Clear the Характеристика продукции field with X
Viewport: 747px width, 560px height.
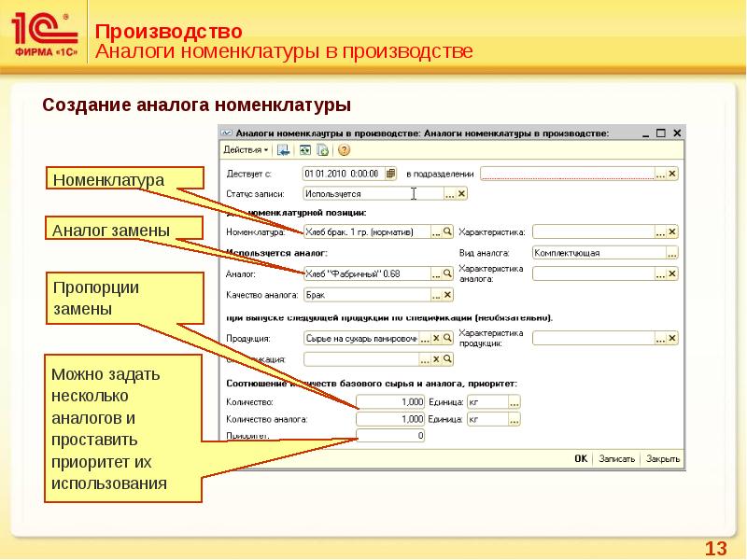(672, 338)
